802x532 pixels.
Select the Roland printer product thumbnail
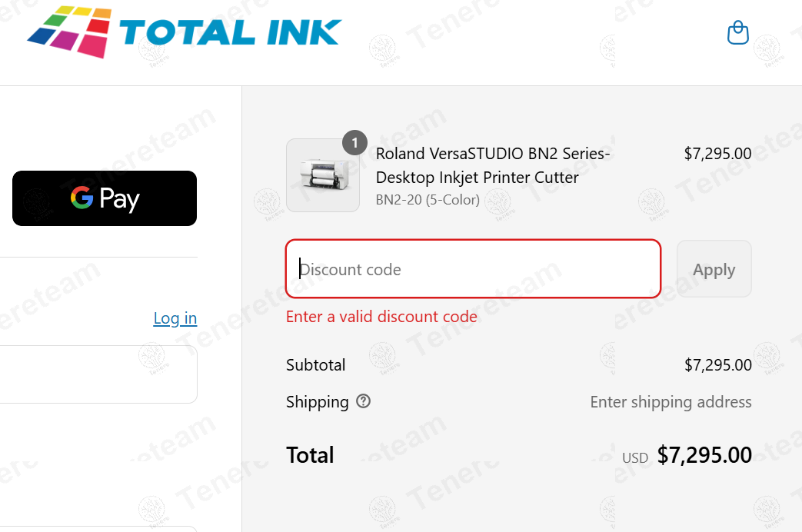click(323, 175)
